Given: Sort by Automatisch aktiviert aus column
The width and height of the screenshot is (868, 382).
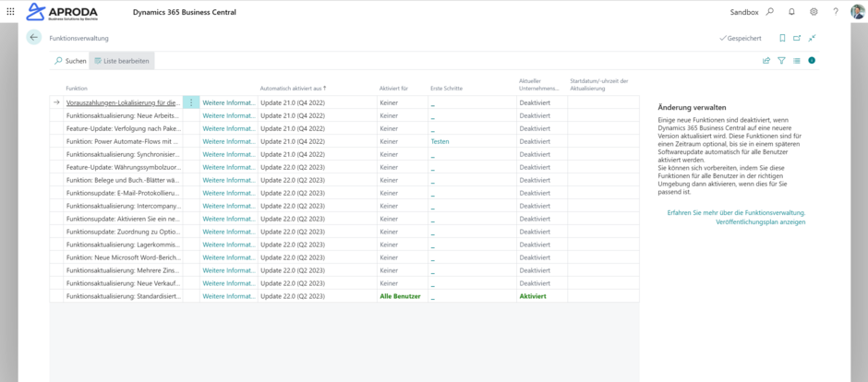Looking at the screenshot, I should coord(294,89).
